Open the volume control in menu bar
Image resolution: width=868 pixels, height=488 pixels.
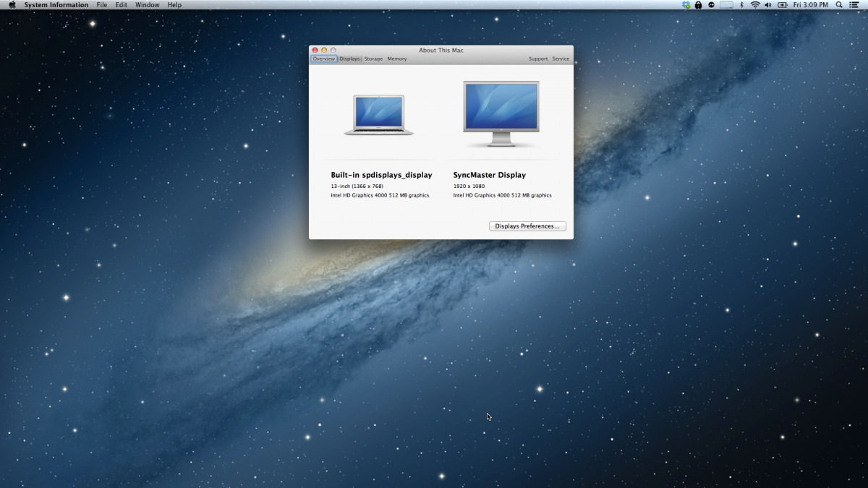(x=767, y=5)
